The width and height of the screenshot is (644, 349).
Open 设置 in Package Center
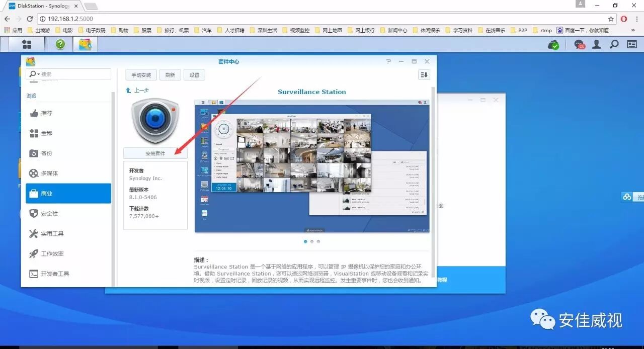click(x=194, y=75)
